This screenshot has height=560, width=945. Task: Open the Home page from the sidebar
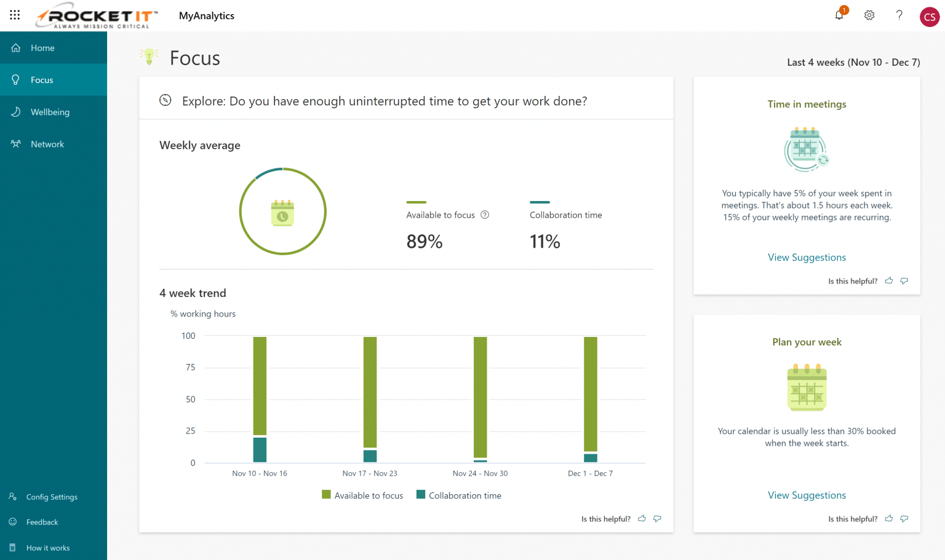42,47
